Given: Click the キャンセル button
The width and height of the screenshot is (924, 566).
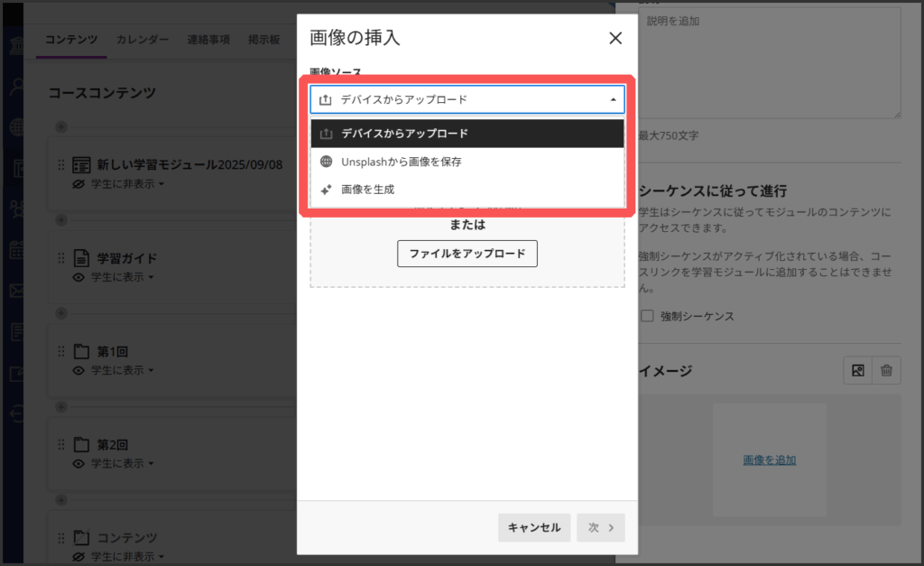Looking at the screenshot, I should tap(534, 528).
